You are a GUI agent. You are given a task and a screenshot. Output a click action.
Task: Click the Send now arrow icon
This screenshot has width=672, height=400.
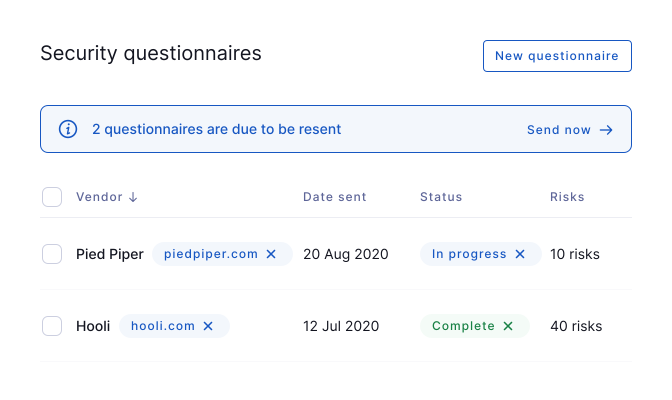(x=606, y=130)
